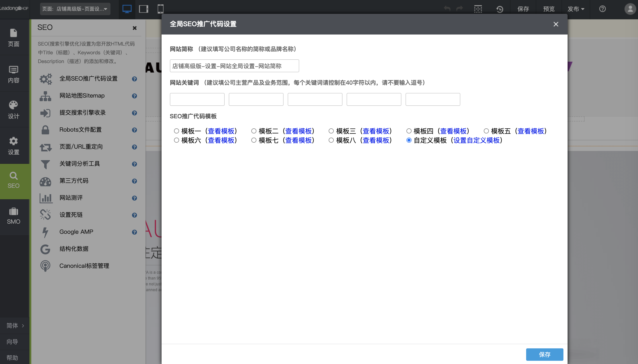
Task: Click the undo arrow in toolbar
Action: click(x=447, y=8)
